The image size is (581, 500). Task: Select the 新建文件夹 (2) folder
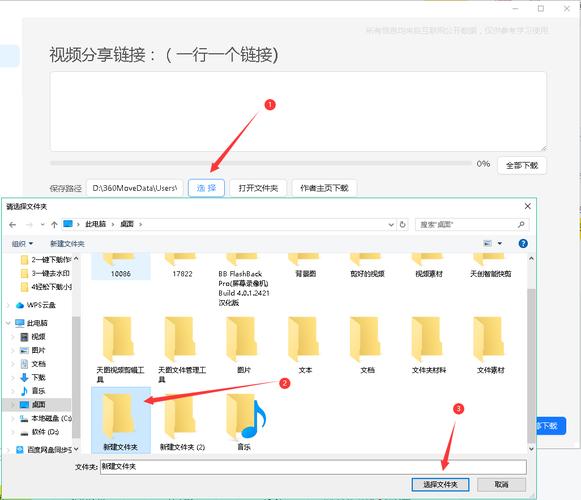pyautogui.click(x=182, y=421)
